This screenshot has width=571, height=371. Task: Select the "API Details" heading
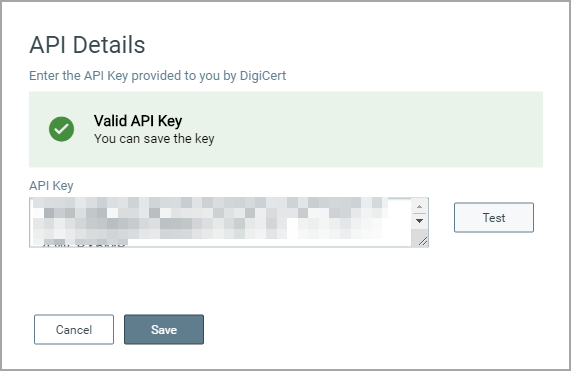point(87,45)
